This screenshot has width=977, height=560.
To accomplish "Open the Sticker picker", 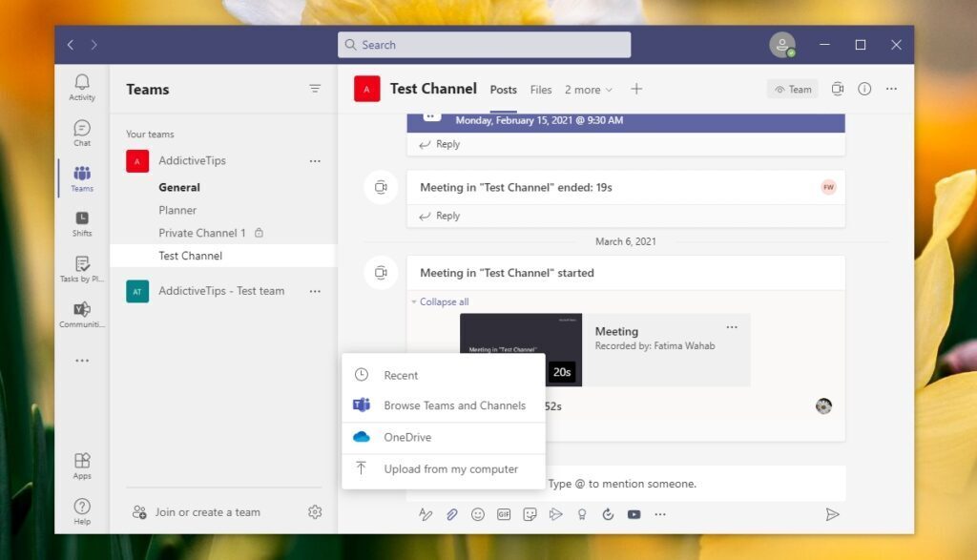I will pos(530,513).
